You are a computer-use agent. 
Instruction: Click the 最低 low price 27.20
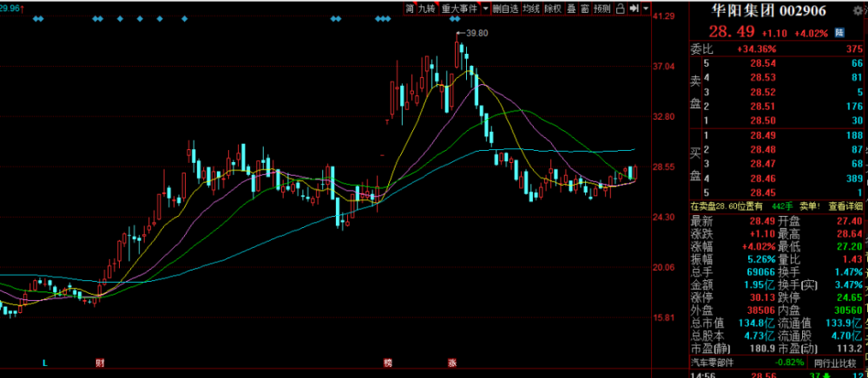tap(850, 246)
